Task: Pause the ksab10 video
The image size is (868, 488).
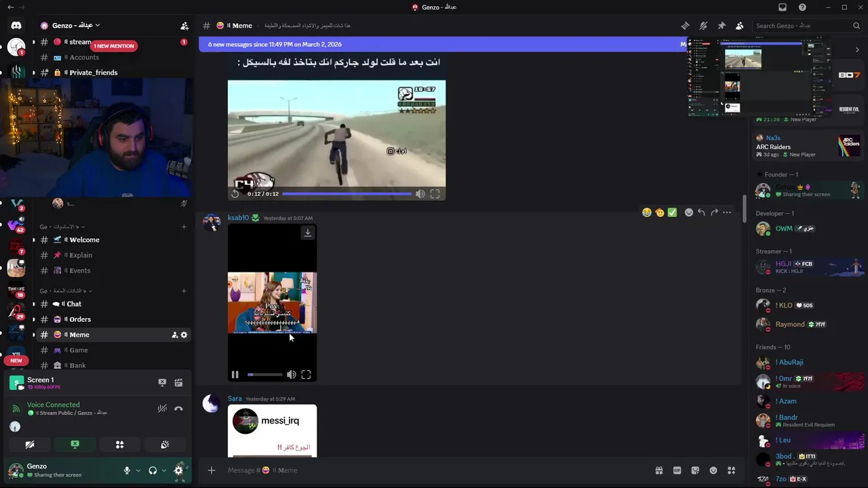Action: pos(235,375)
